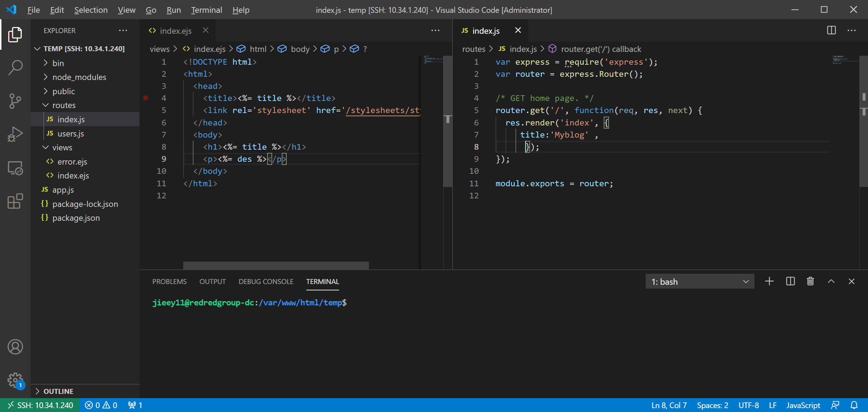868x412 pixels.
Task: Collapse the views folder
Action: 62,148
